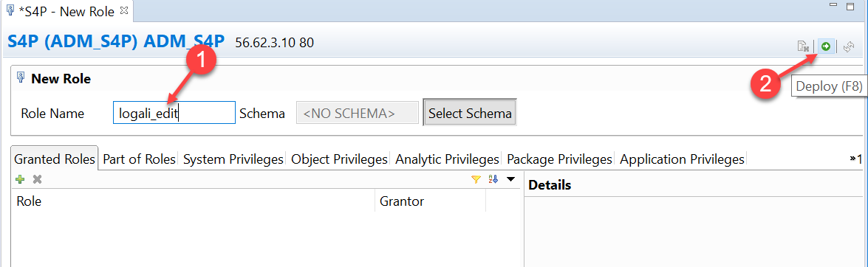Sort roles with the A-Z icon
The width and height of the screenshot is (868, 267).
point(493,179)
